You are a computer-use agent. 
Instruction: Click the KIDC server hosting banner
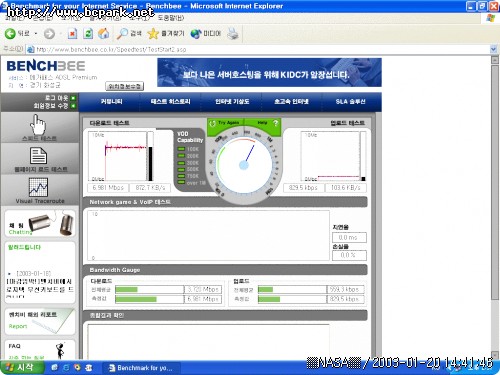269,72
